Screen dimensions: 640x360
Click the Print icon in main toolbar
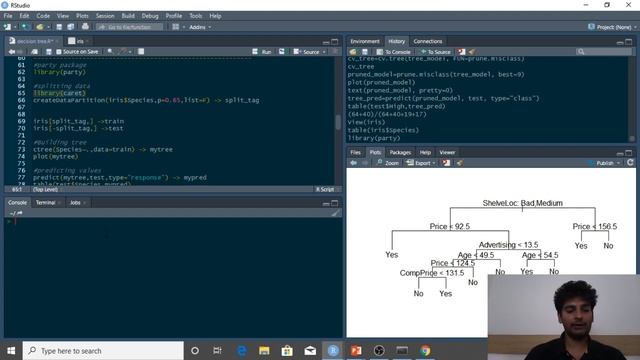tap(85, 27)
